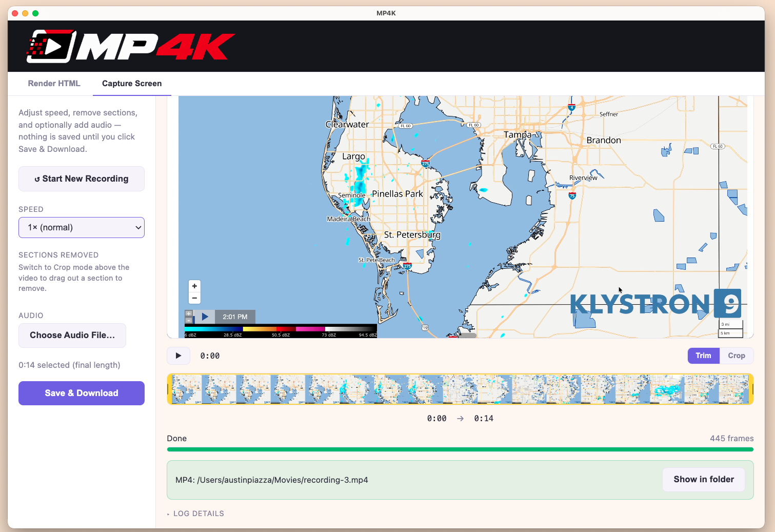Click the 0:14 end time under the filmstrip
The height and width of the screenshot is (532, 775).
[x=484, y=419]
